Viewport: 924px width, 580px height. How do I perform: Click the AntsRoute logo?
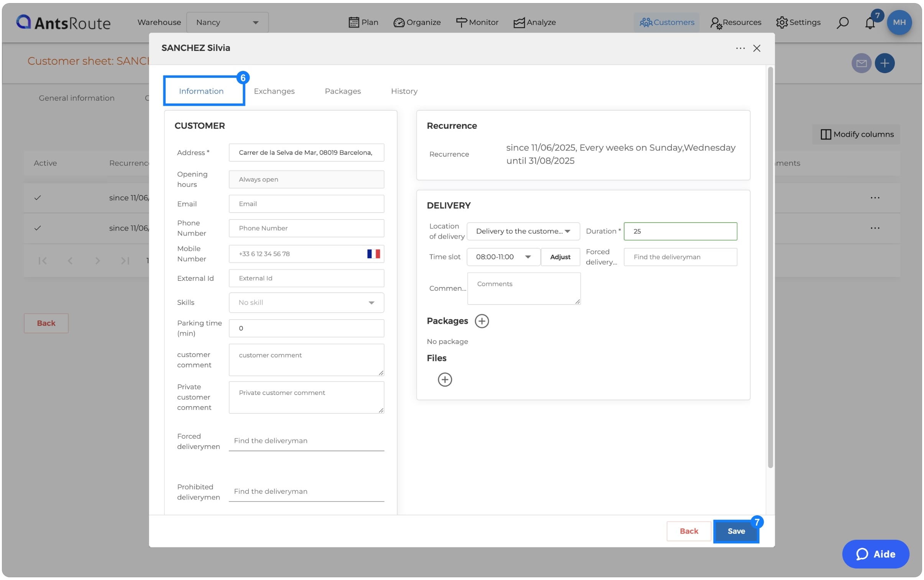click(63, 23)
